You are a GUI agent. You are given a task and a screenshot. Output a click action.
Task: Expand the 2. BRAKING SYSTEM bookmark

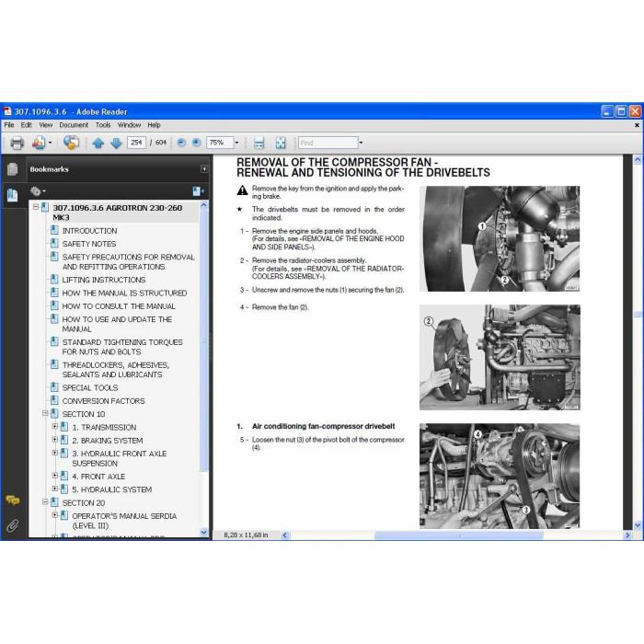(x=54, y=440)
